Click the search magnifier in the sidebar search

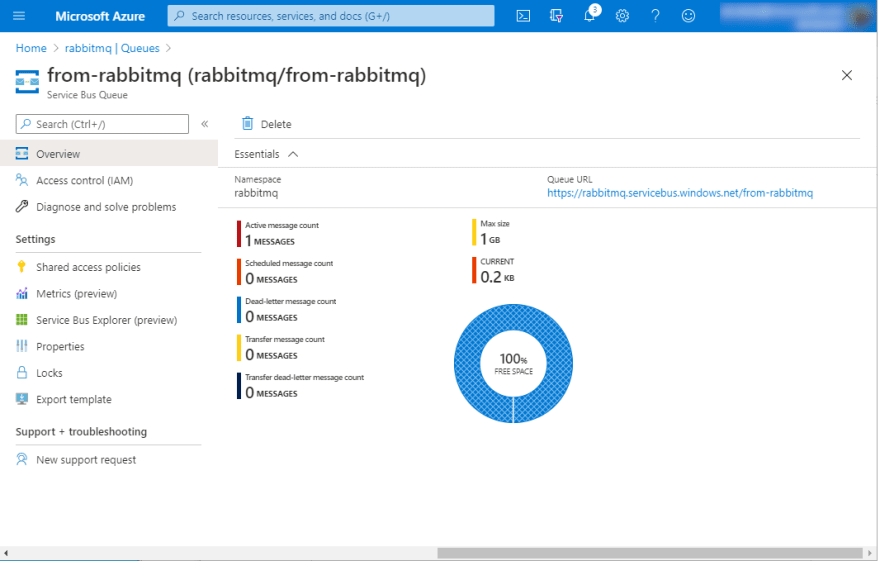pyautogui.click(x=26, y=124)
